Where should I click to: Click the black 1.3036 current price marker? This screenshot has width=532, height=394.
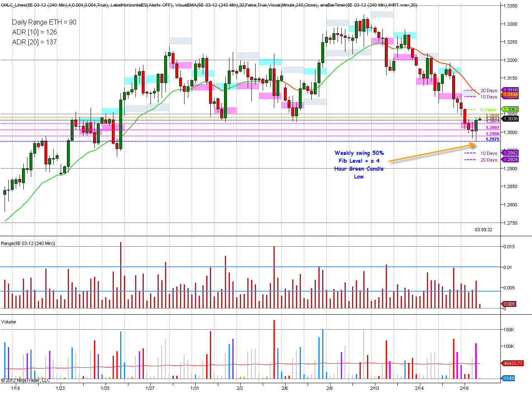[510, 119]
